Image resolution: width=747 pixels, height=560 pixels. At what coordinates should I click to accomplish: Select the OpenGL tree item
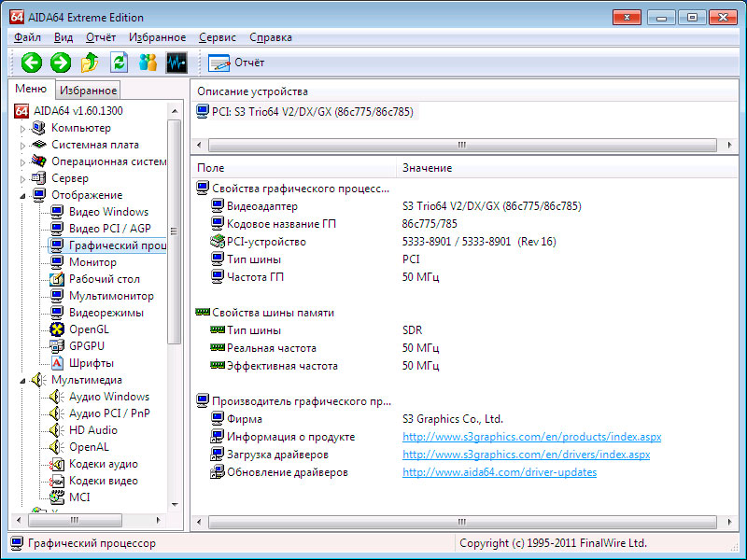click(x=89, y=329)
